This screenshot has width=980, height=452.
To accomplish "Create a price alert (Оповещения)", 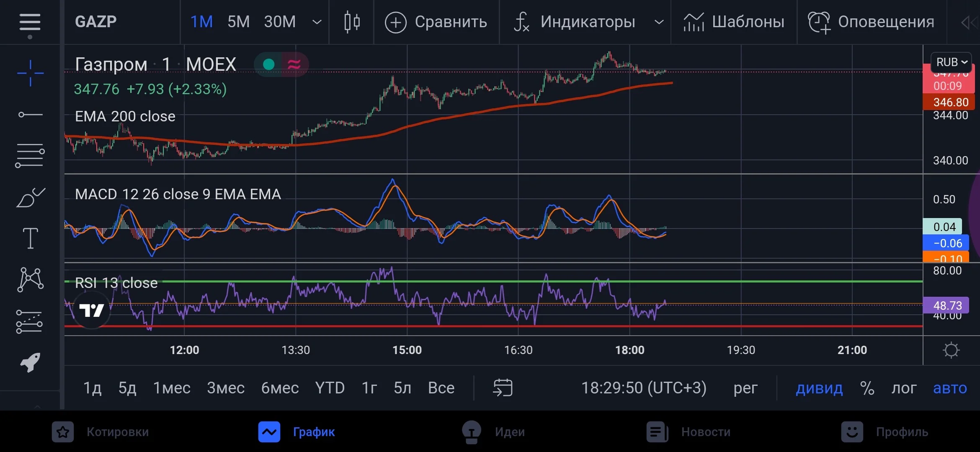I will coord(871,22).
